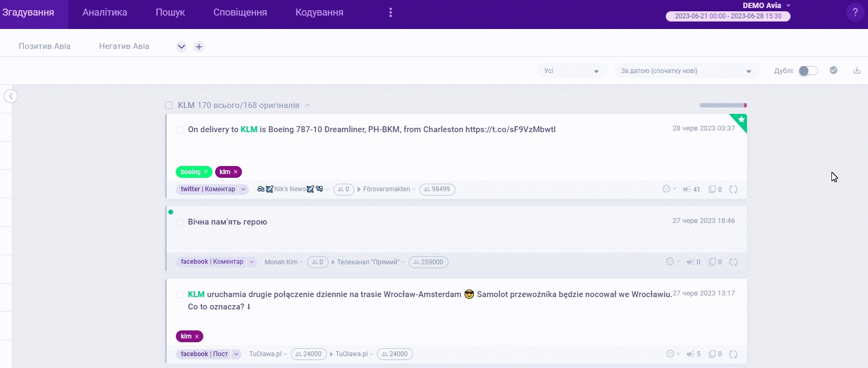Select the checkbox of the Boeing 787-10 post
This screenshot has width=868, height=368.
pyautogui.click(x=180, y=129)
